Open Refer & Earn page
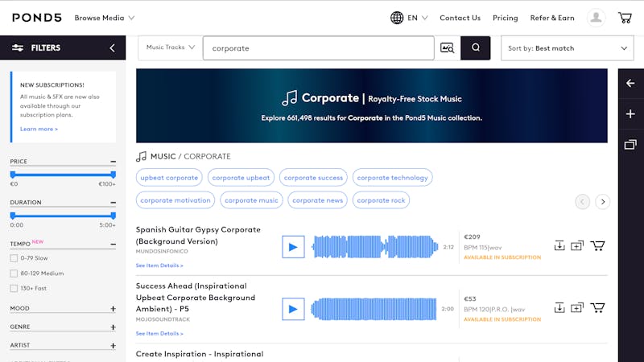Image resolution: width=644 pixels, height=362 pixels. [x=552, y=18]
